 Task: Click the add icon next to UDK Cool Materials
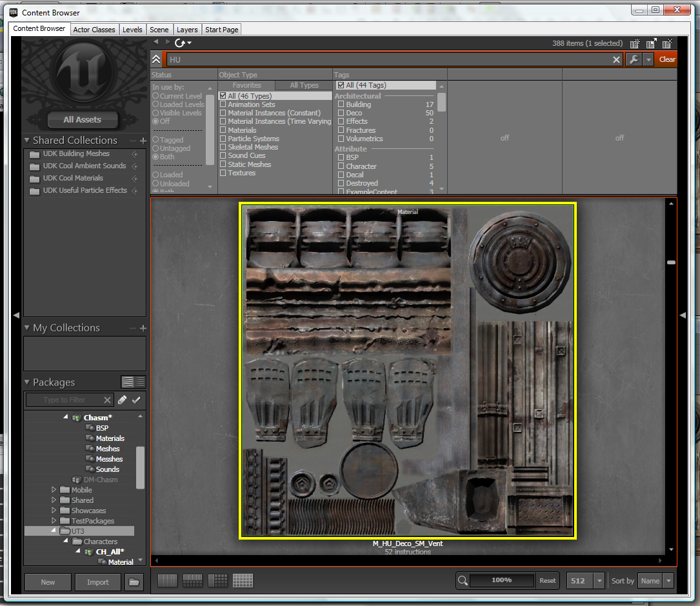click(135, 179)
